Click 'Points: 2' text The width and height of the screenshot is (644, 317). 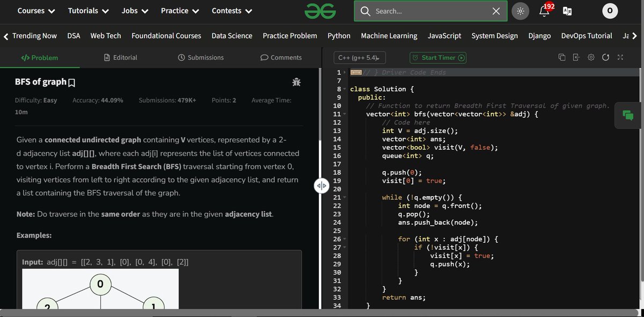point(224,100)
